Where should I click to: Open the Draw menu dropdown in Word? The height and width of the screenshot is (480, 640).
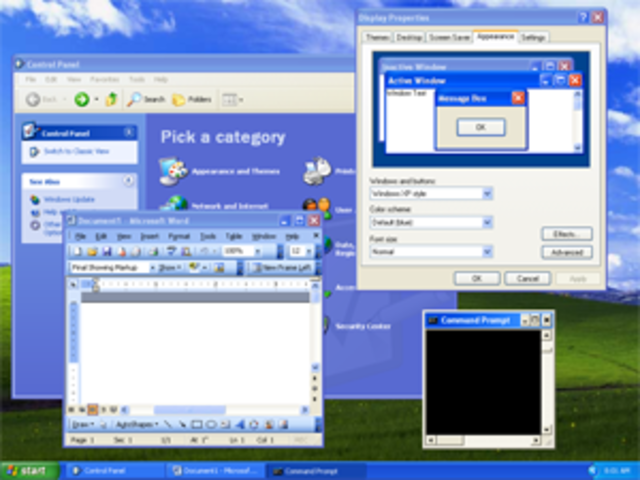coord(82,424)
